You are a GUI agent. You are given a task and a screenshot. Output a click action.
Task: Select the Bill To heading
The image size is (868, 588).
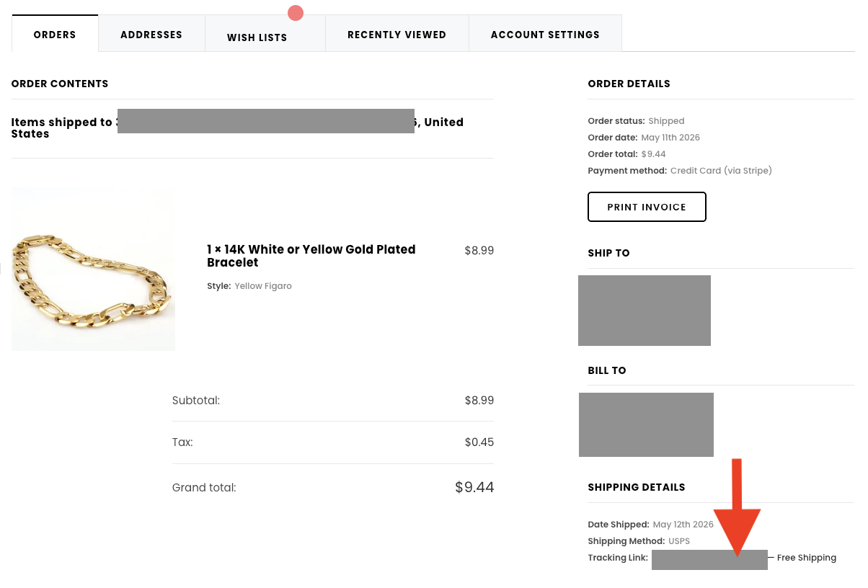click(607, 370)
